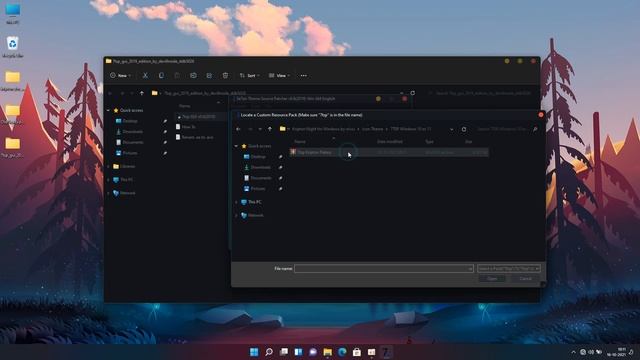Sort by Date modified column in Locate dialog
The height and width of the screenshot is (360, 640).
[x=390, y=142]
